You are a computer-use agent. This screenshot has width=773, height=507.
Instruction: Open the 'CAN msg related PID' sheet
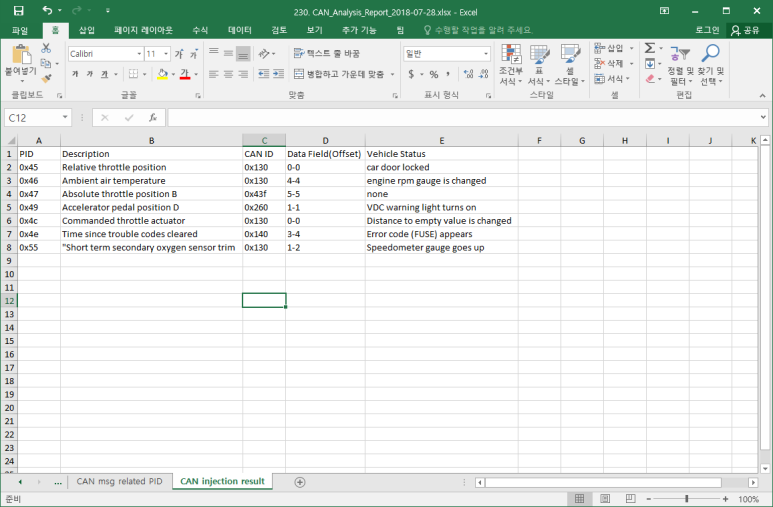(119, 481)
